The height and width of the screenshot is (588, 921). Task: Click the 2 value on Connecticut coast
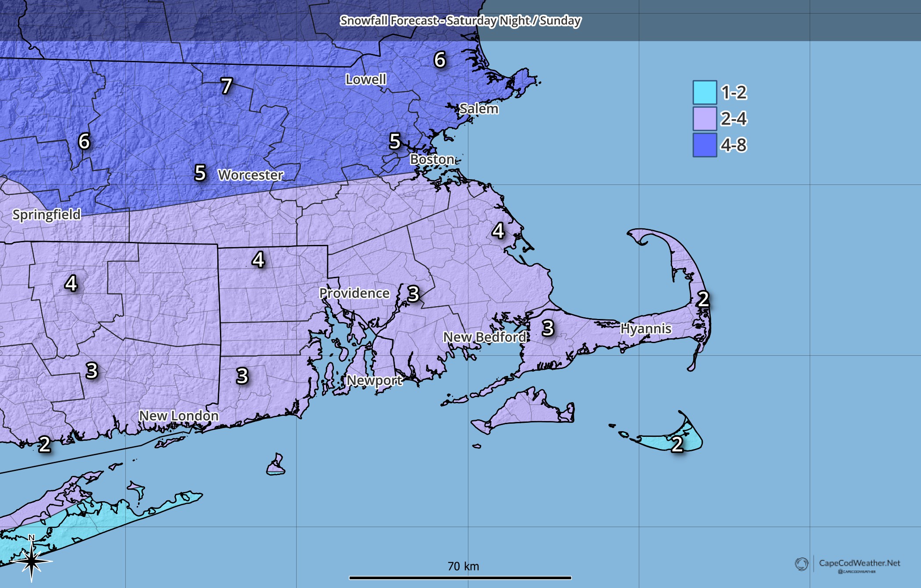tap(45, 445)
